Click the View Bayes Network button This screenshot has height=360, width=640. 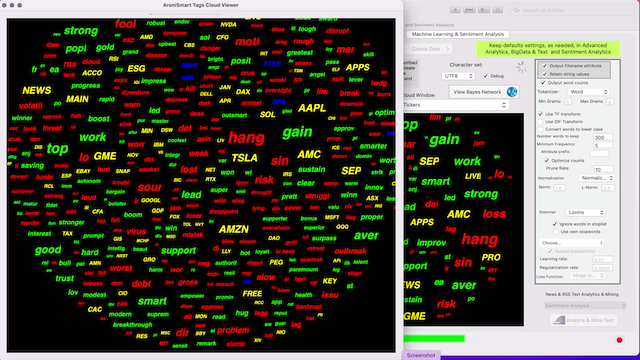tap(477, 92)
